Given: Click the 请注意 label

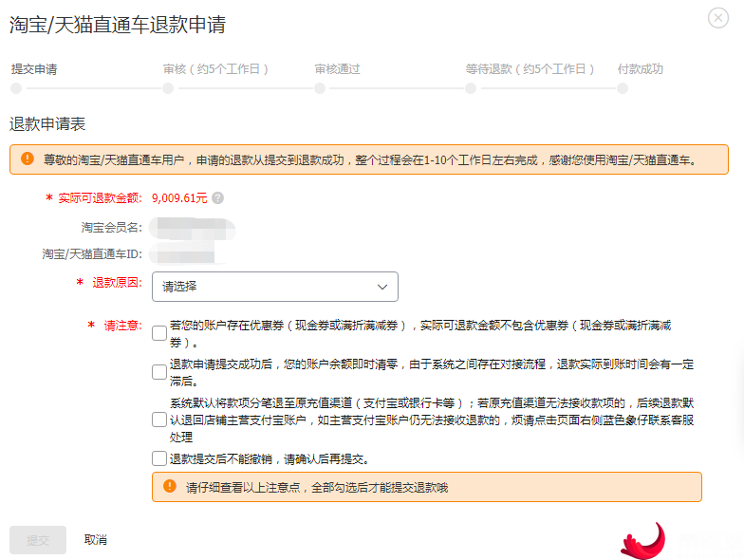Looking at the screenshot, I should (123, 326).
